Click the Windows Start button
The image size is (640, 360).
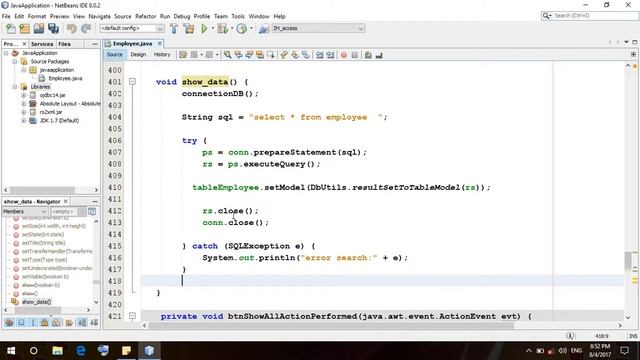coord(11,351)
